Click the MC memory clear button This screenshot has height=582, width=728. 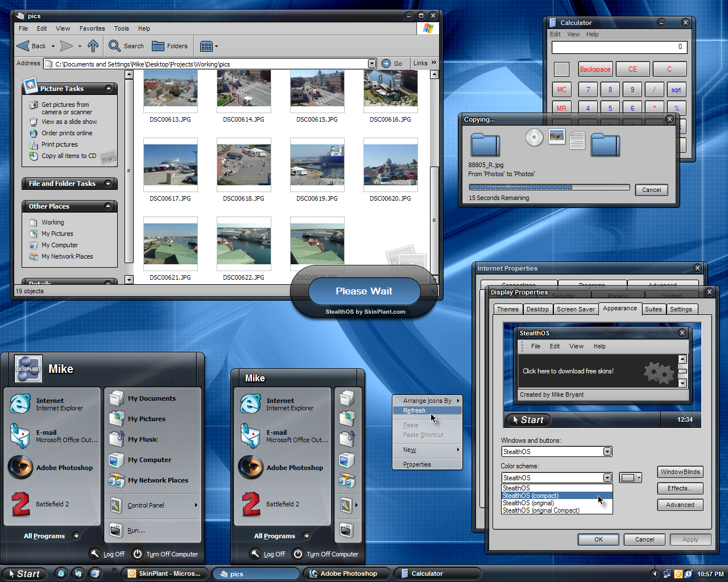pyautogui.click(x=562, y=90)
